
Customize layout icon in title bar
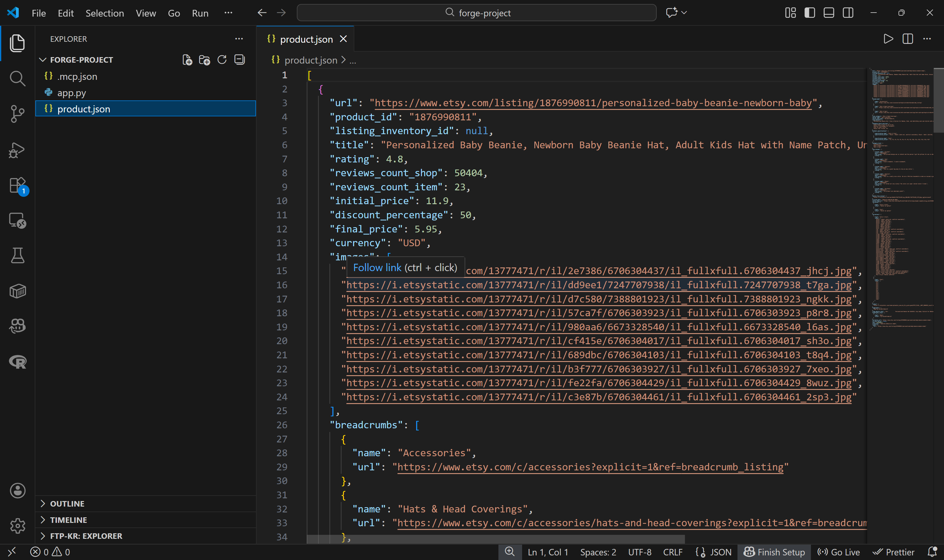(x=791, y=13)
